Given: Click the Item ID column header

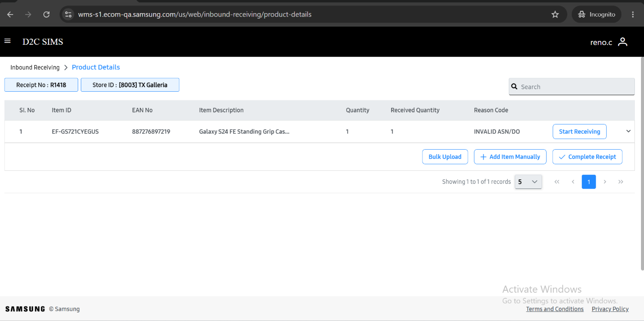Looking at the screenshot, I should 62,110.
